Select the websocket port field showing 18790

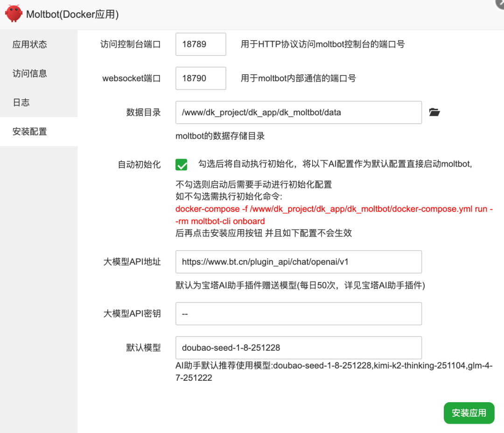tap(201, 78)
